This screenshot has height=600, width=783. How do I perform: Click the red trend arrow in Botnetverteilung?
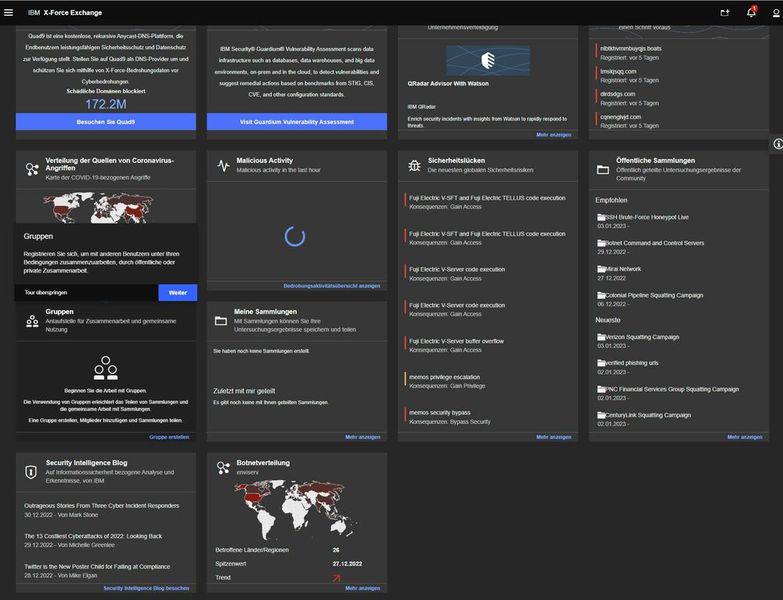pyautogui.click(x=336, y=578)
